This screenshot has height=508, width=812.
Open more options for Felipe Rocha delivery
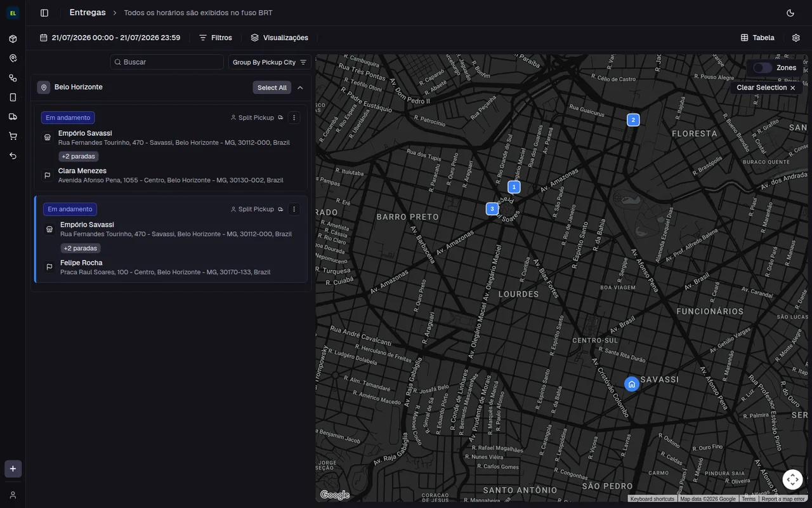[x=294, y=209]
